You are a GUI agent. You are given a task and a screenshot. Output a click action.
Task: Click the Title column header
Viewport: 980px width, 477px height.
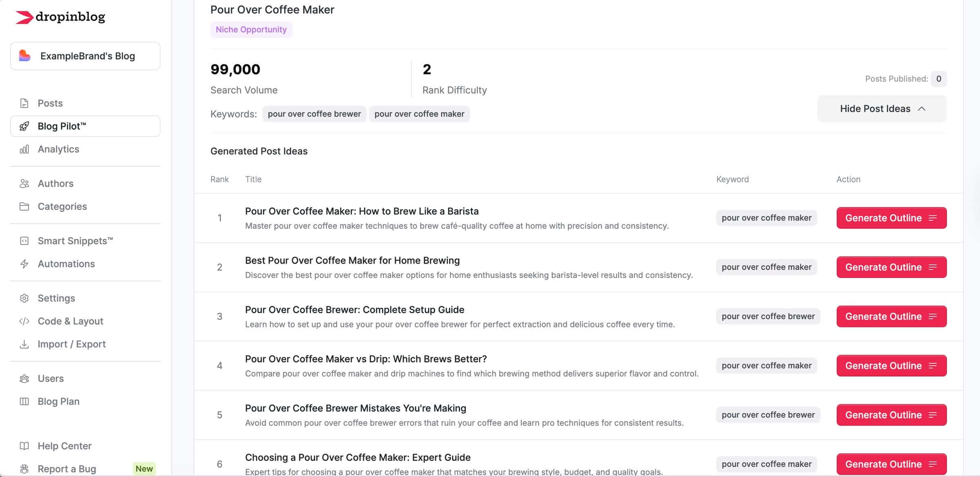point(253,179)
